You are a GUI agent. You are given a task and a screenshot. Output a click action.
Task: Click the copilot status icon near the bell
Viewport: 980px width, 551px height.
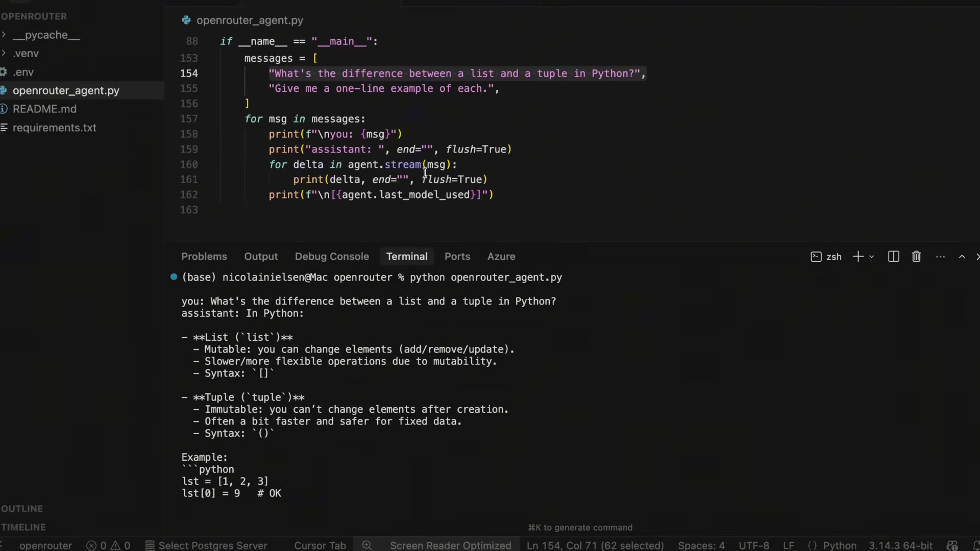pyautogui.click(x=952, y=545)
